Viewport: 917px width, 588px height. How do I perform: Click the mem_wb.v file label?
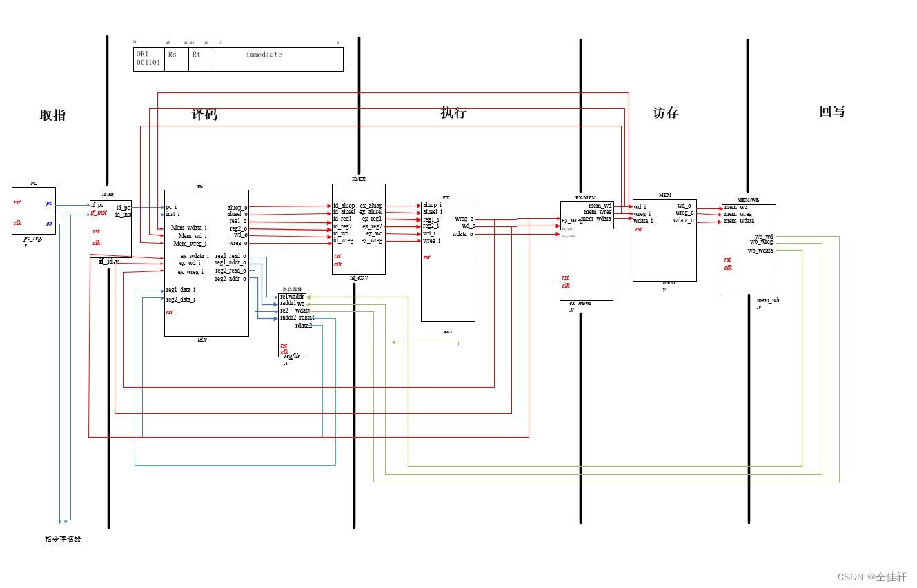coord(768,304)
